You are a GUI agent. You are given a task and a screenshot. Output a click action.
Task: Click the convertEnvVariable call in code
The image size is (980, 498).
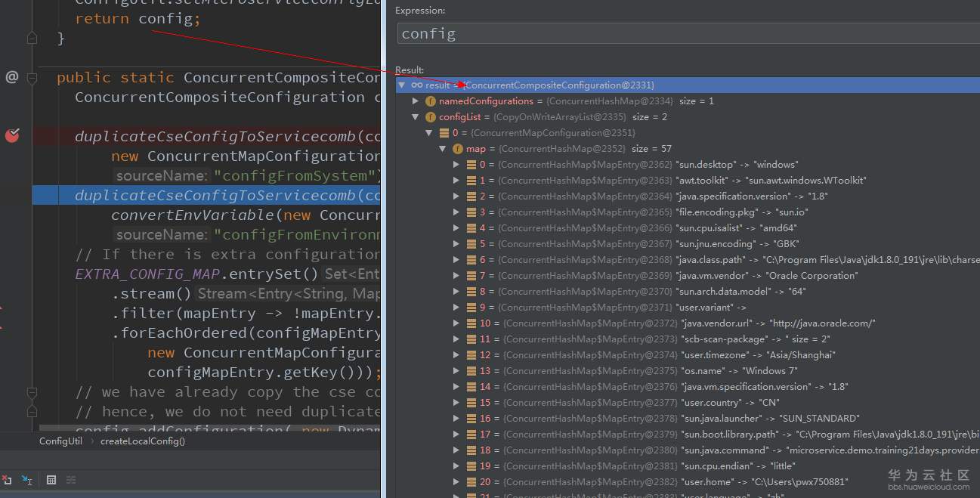192,215
